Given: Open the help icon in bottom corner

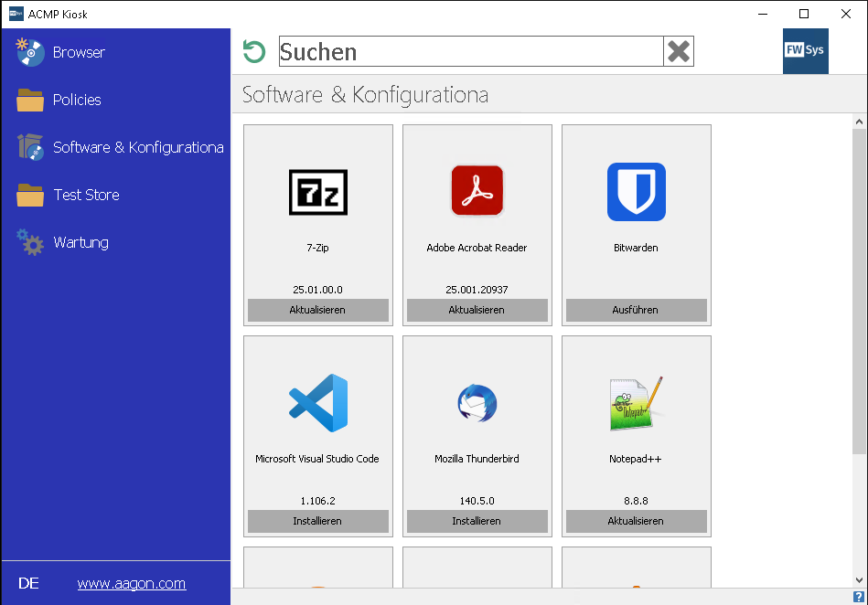Looking at the screenshot, I should click(x=858, y=597).
